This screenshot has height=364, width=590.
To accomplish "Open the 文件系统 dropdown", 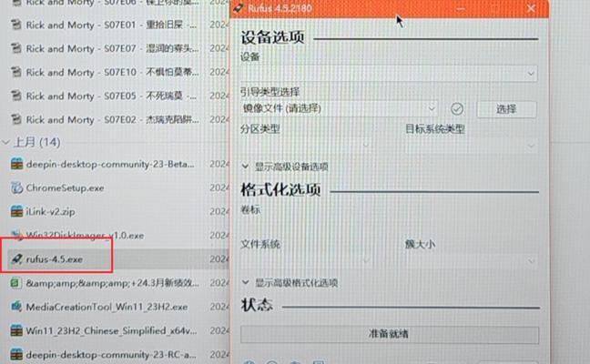I will pyautogui.click(x=306, y=260).
